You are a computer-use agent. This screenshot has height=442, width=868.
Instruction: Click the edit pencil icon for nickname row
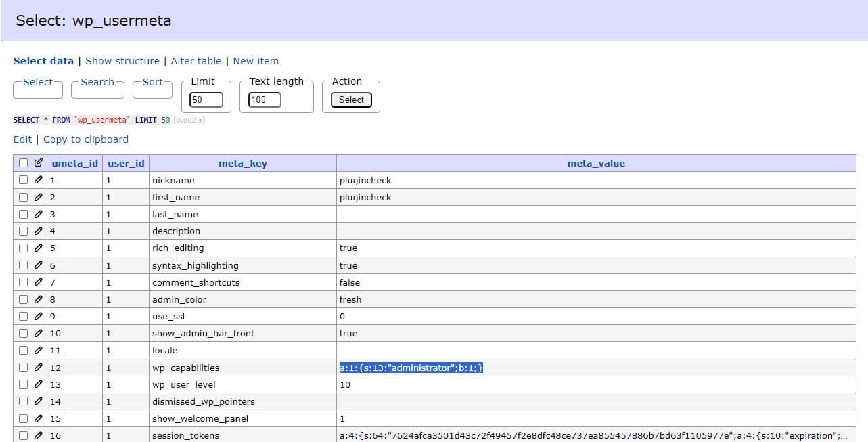38,180
